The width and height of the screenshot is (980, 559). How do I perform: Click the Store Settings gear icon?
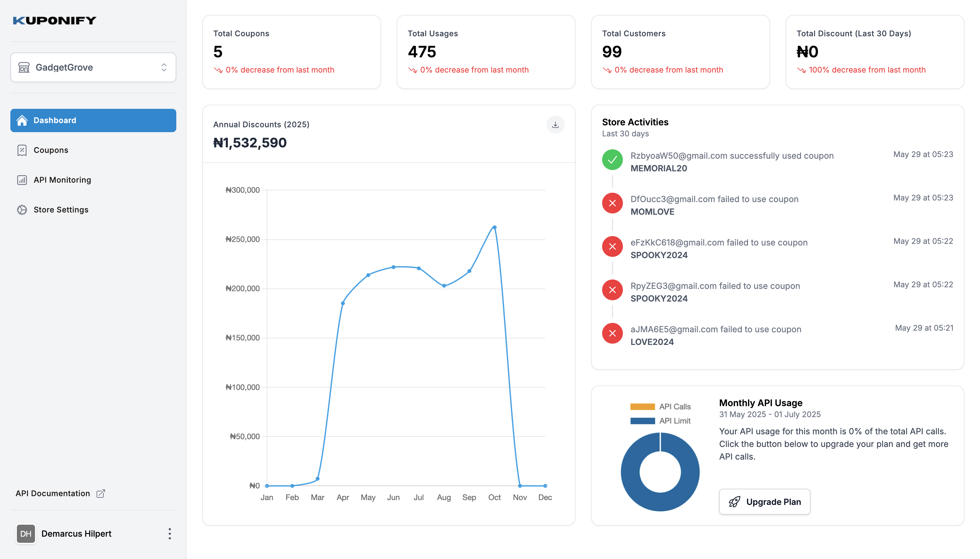pos(22,210)
